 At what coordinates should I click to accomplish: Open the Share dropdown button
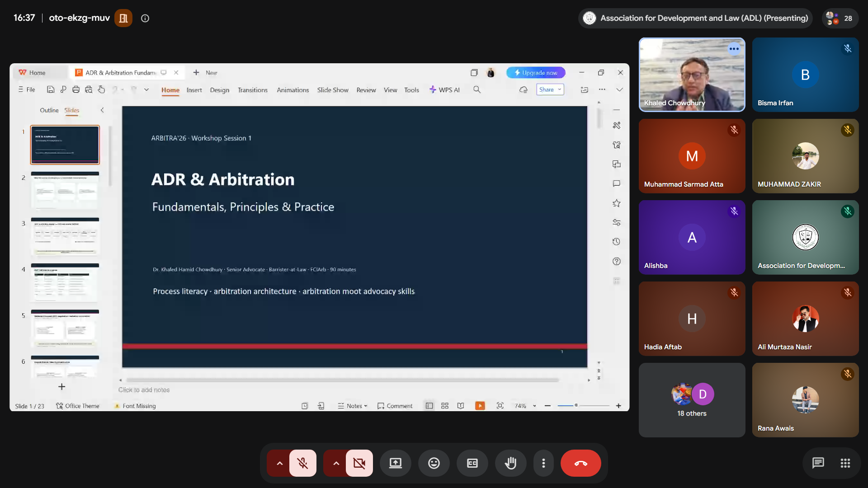click(550, 89)
